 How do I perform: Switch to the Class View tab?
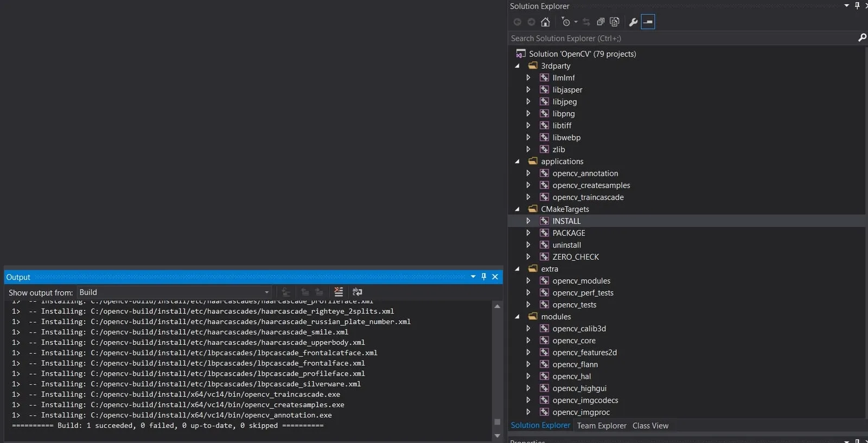click(650, 426)
